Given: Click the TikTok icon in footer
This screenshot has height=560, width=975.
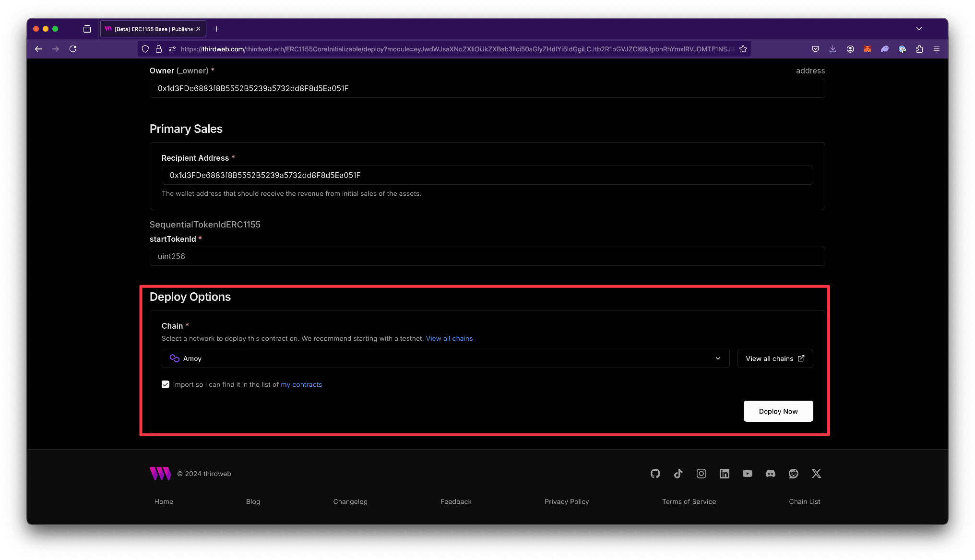Looking at the screenshot, I should (678, 474).
